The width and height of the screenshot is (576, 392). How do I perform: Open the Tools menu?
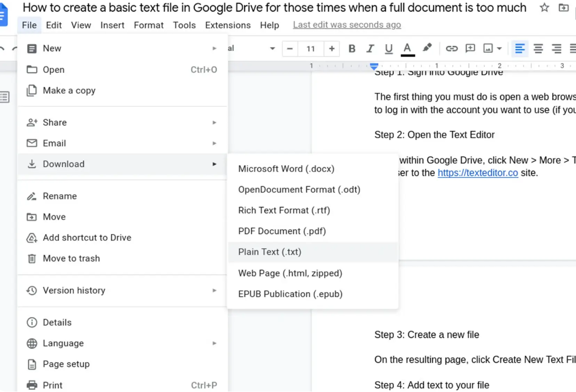click(x=185, y=25)
